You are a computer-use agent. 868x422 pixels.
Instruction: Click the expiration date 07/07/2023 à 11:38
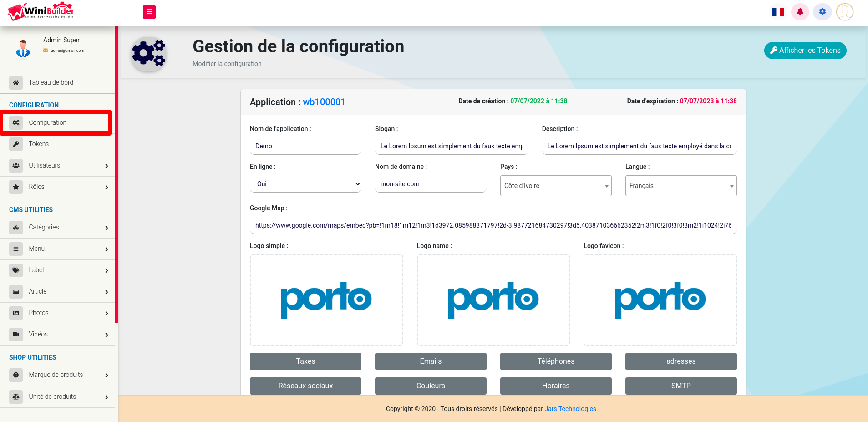tap(708, 101)
